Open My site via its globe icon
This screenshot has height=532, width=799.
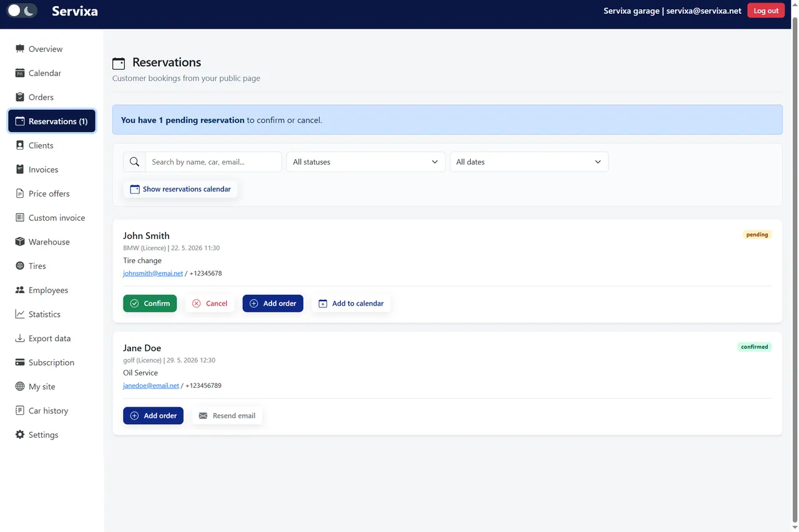coord(20,387)
